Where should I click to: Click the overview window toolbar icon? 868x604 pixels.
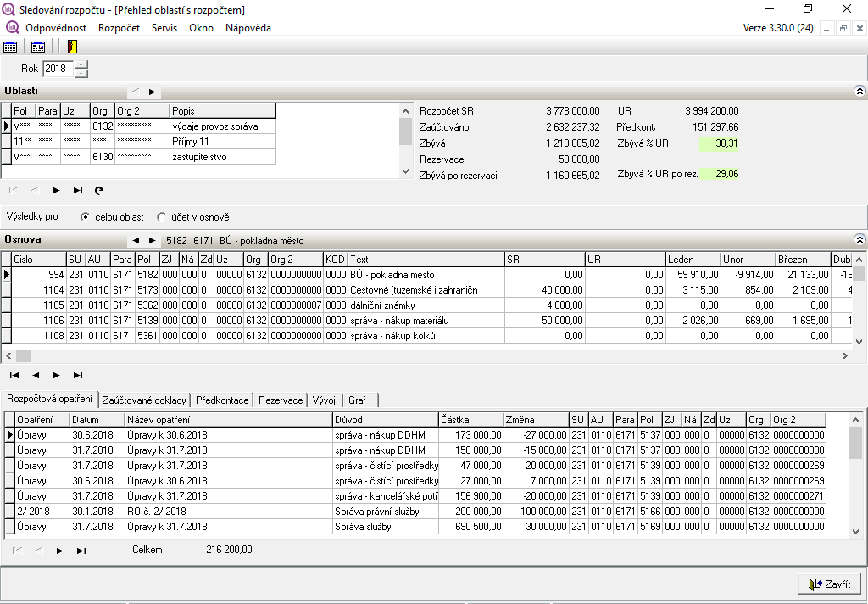pos(38,47)
